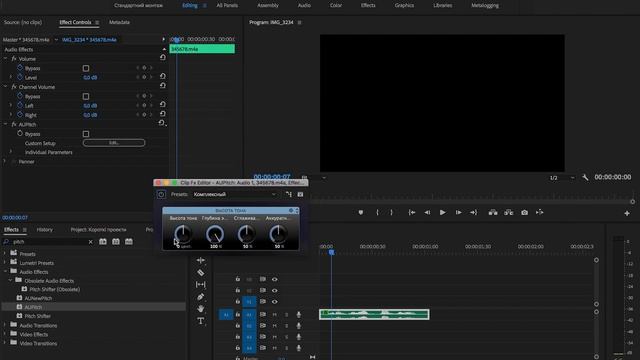Collapse the AUPitch effect
Screen dimensions: 640x360
[5, 124]
